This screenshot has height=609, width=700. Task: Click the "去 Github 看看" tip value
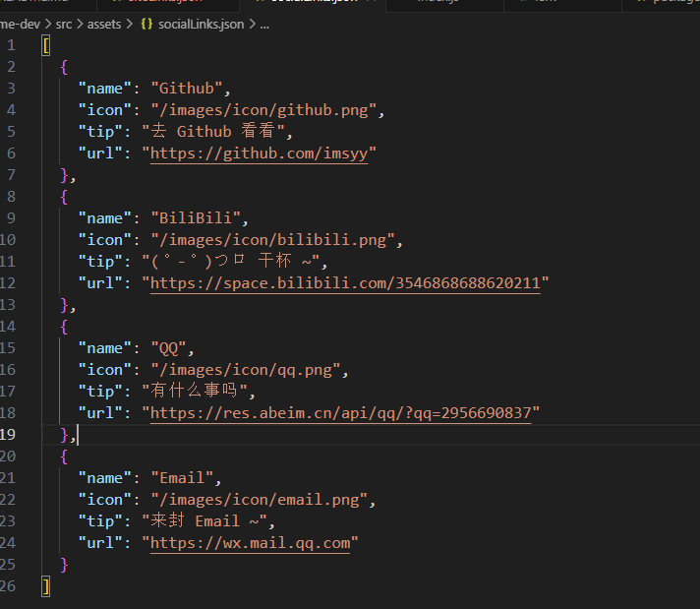click(213, 132)
